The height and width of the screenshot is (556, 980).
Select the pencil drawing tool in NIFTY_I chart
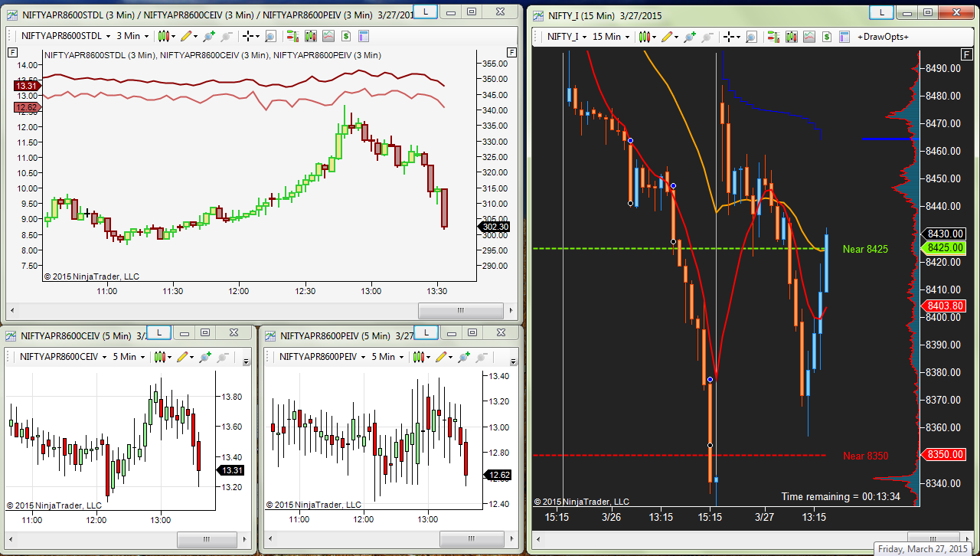coord(666,37)
